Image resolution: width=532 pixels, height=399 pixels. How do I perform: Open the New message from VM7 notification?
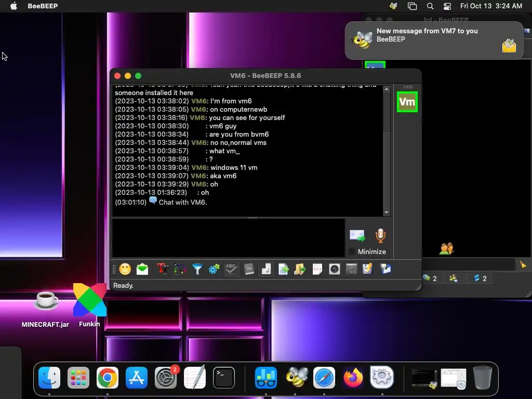tap(434, 41)
